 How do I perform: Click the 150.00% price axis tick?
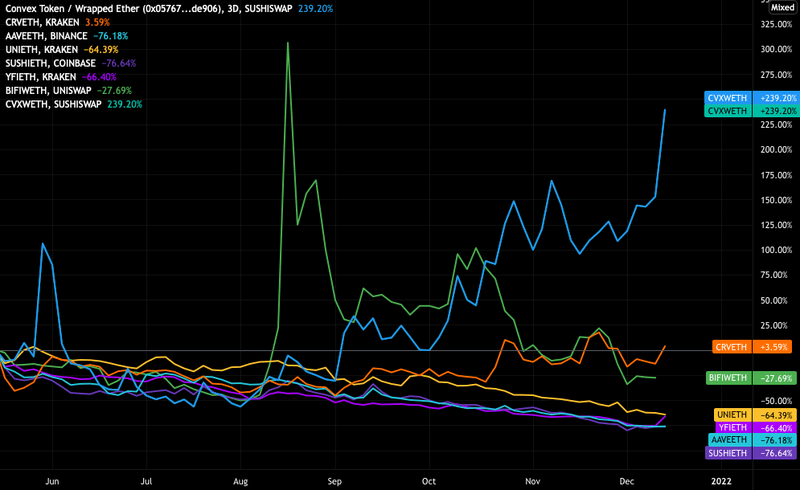(x=776, y=200)
